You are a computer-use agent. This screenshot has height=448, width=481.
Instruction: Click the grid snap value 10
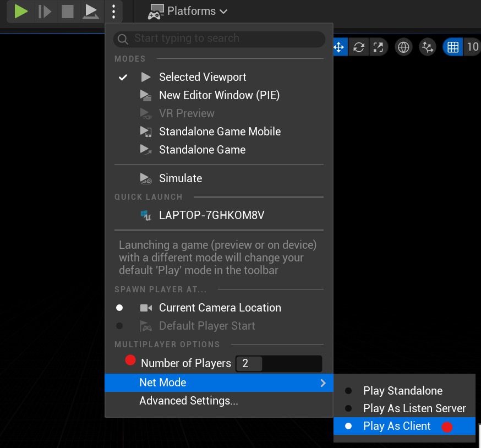pos(472,47)
